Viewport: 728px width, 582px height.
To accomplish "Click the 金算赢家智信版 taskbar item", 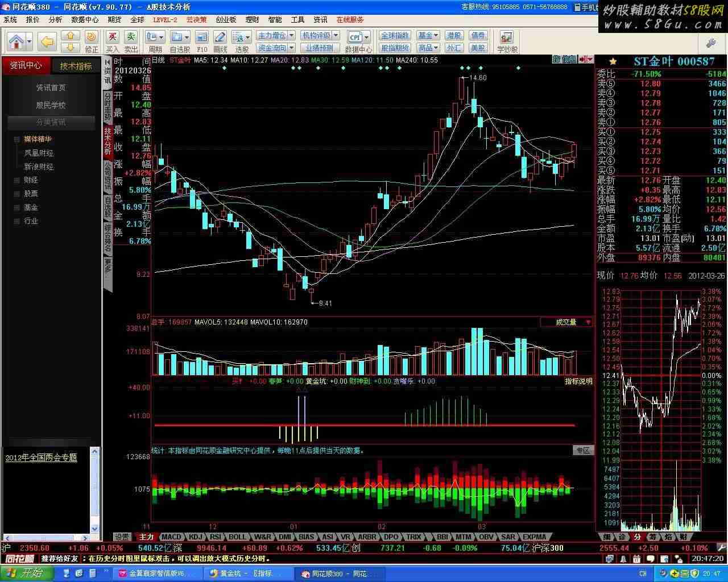I will (158, 573).
